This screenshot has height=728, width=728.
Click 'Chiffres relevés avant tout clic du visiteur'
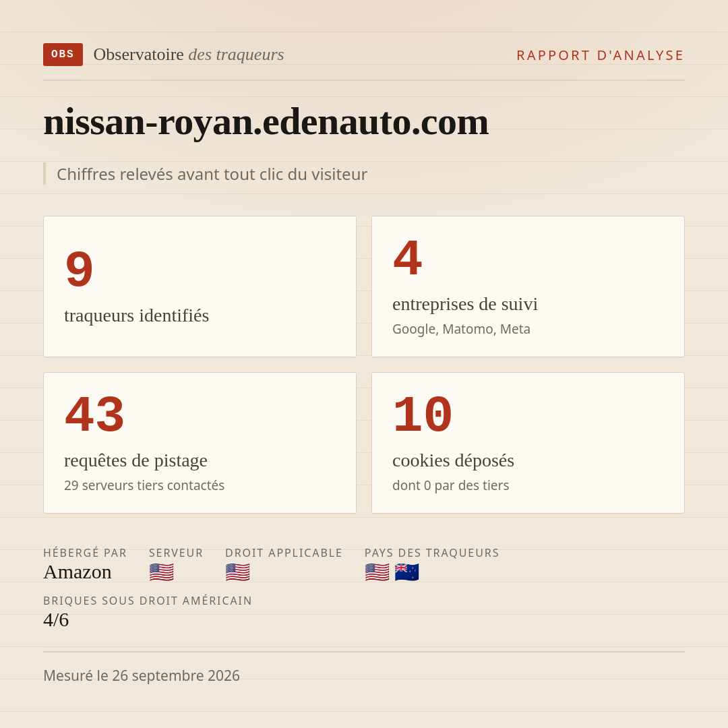click(x=212, y=174)
